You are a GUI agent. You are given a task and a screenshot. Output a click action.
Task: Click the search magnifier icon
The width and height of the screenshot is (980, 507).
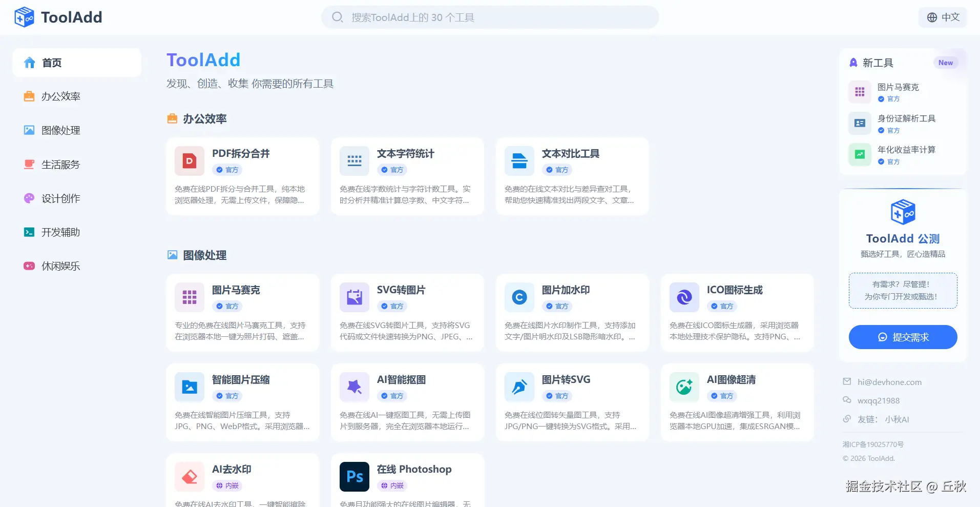pos(337,17)
